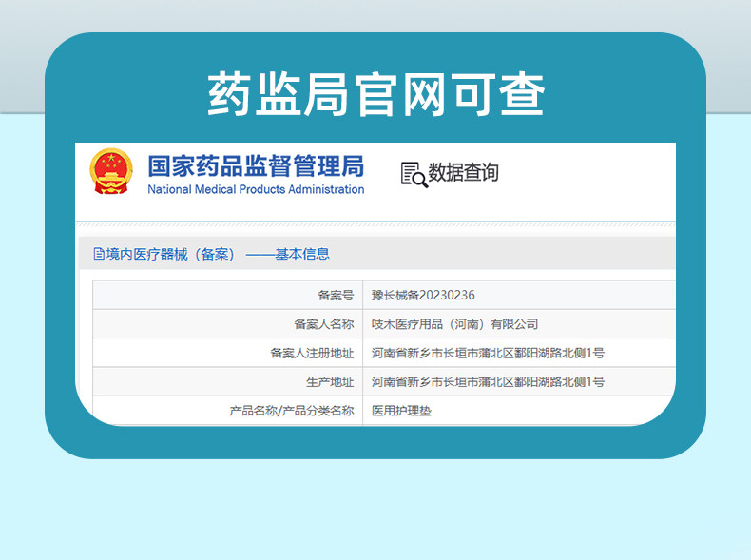This screenshot has width=751, height=560.
Task: Click the 产品名称/产品分类名称 label cell
Action: coord(228,411)
